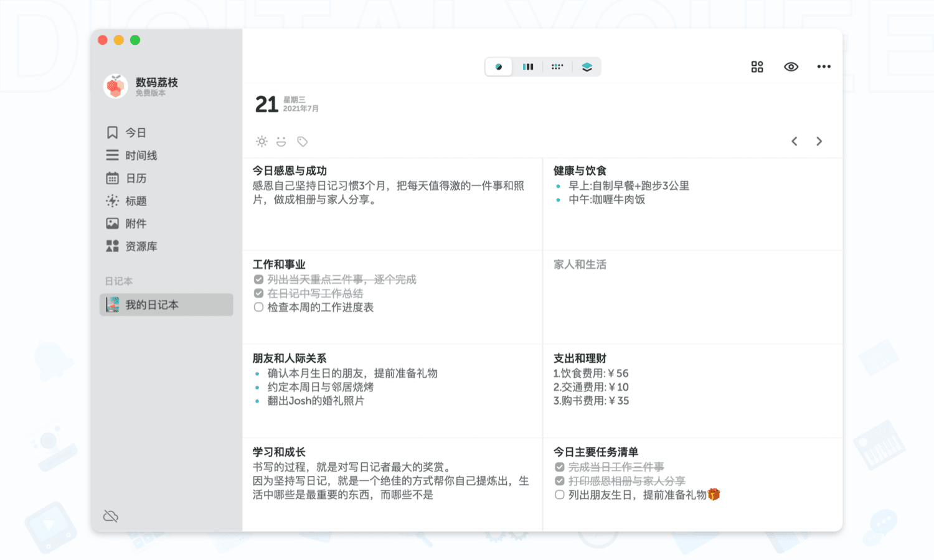The height and width of the screenshot is (560, 934).
Task: Check 列出朋友生日，提前准备礼物 task
Action: click(559, 495)
